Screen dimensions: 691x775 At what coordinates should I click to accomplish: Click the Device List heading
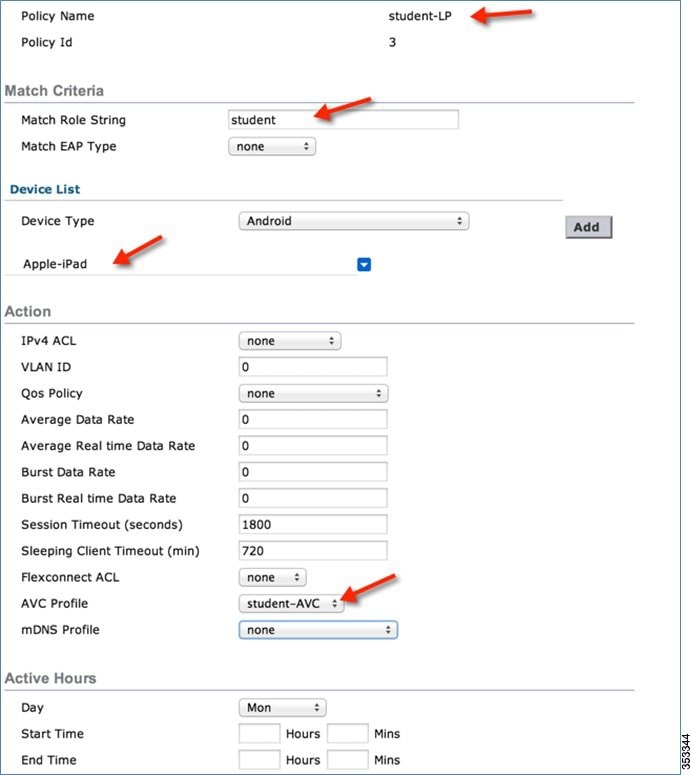point(44,189)
